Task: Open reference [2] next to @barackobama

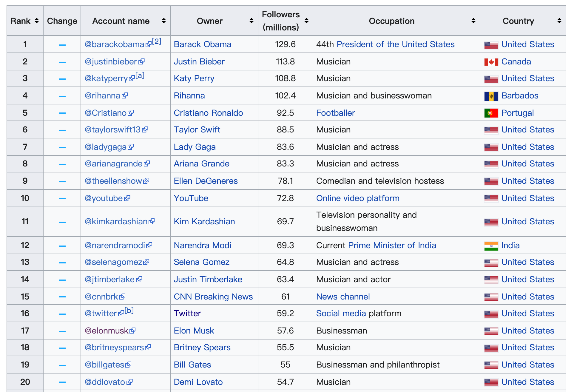Action: [x=157, y=41]
